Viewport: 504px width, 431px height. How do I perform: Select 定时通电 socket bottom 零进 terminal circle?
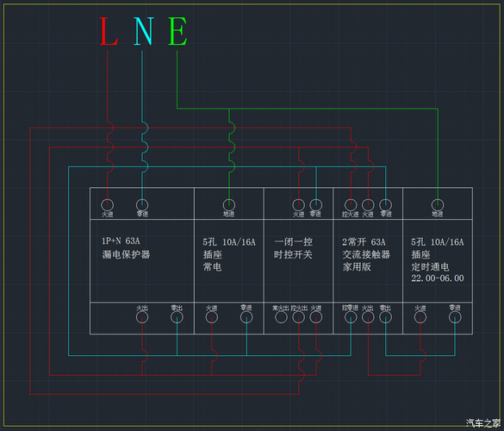(455, 317)
